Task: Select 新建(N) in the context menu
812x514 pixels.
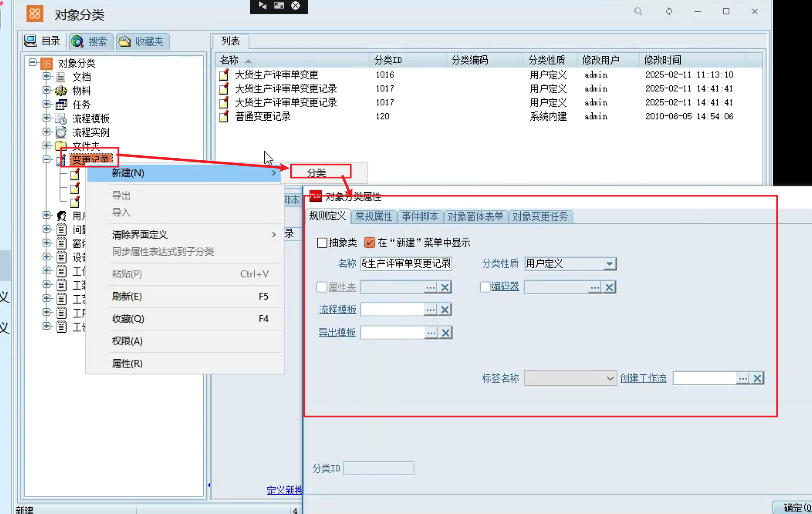Action: pyautogui.click(x=185, y=173)
